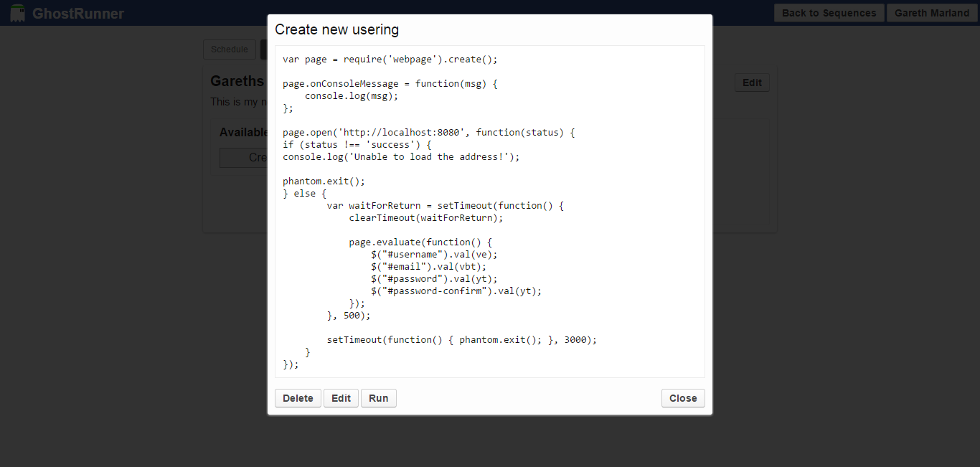
Task: Click the Edit button on background page
Action: tap(752, 82)
